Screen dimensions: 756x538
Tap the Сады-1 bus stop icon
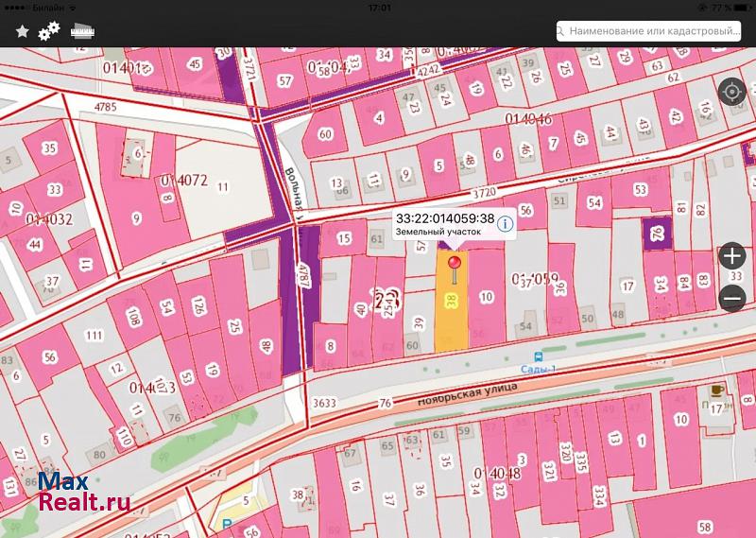tap(538, 357)
